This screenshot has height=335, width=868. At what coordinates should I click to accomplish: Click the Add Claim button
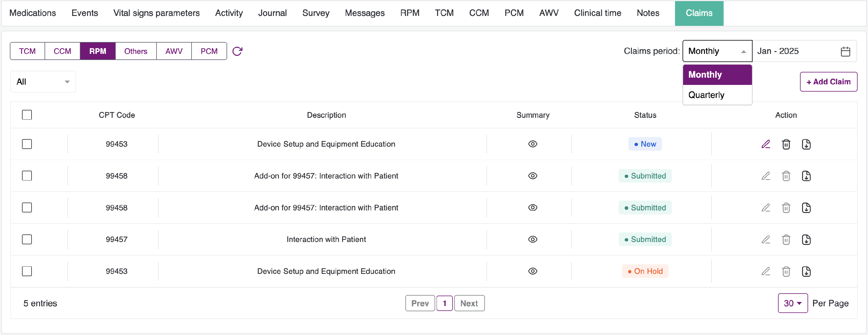pos(828,82)
